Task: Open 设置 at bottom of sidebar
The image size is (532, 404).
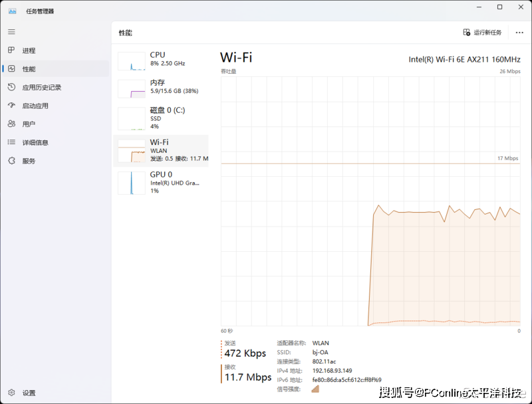Action: pos(56,393)
